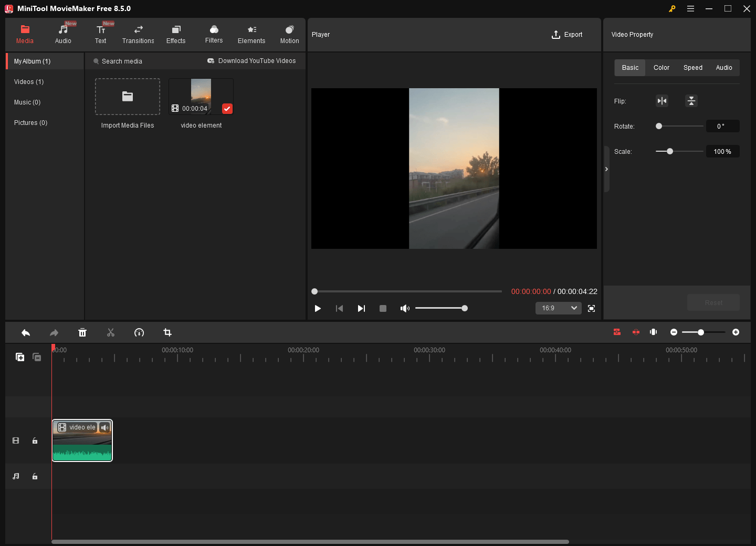
Task: Expand the collapsed Video Property side panel arrow
Action: [606, 169]
